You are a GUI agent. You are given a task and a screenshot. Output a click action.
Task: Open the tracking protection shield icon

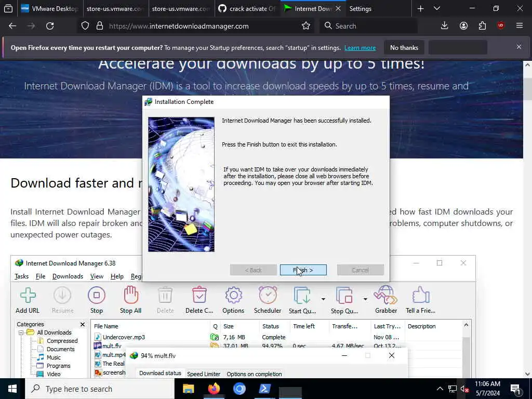85,26
